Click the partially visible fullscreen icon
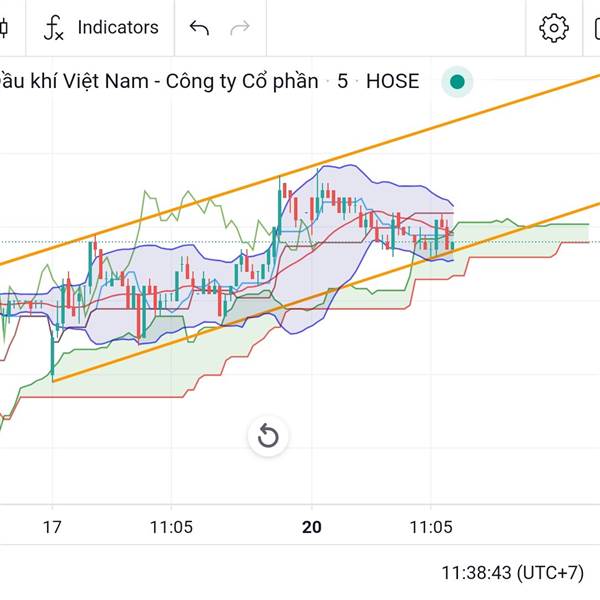 pyautogui.click(x=597, y=29)
